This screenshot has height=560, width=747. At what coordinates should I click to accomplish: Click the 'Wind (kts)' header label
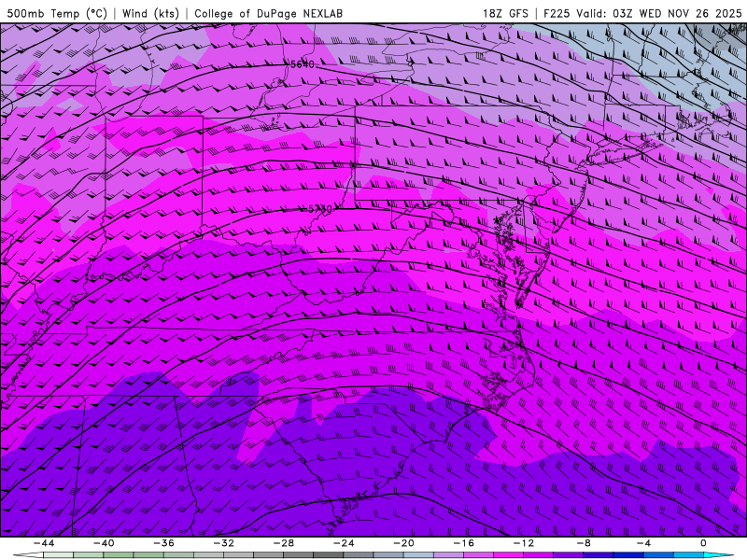pyautogui.click(x=150, y=13)
